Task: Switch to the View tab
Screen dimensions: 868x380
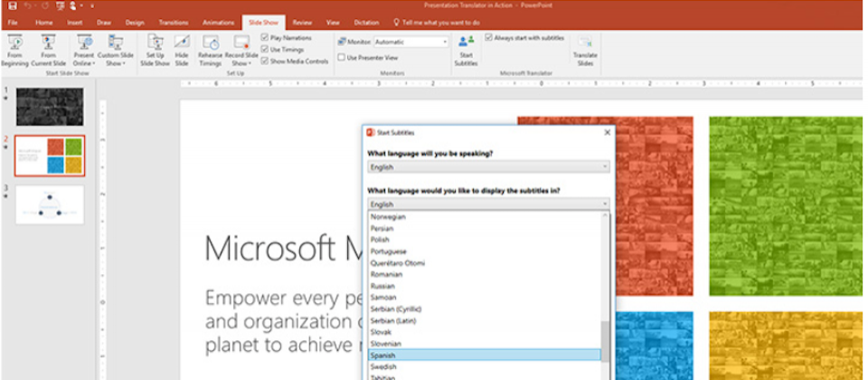Action: click(333, 23)
